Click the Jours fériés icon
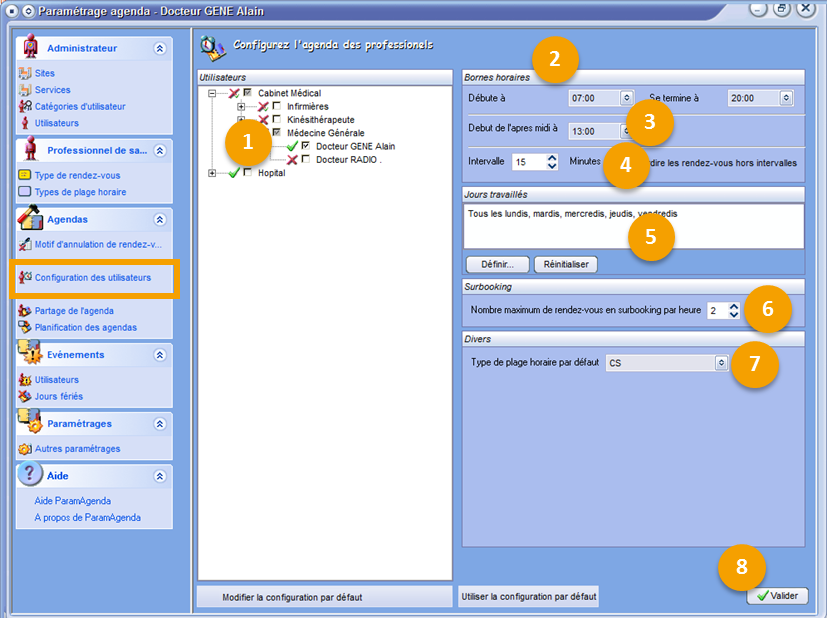Screen dimensions: 827x618 pyautogui.click(x=25, y=396)
